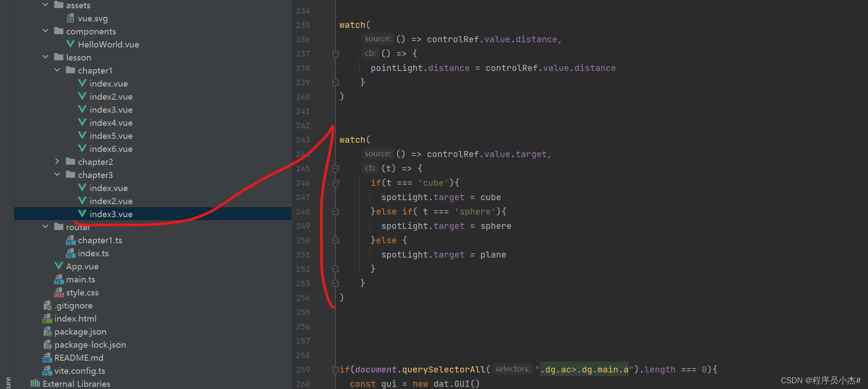Open index4.vue file

(x=111, y=123)
